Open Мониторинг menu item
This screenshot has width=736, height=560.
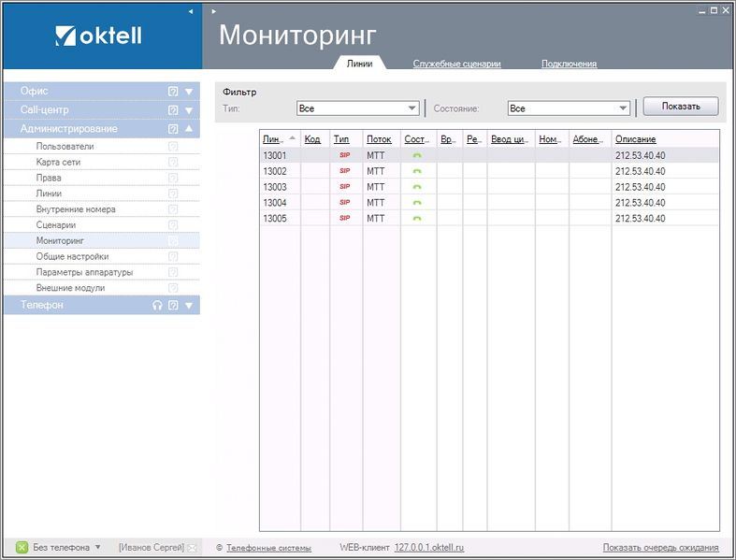point(60,241)
